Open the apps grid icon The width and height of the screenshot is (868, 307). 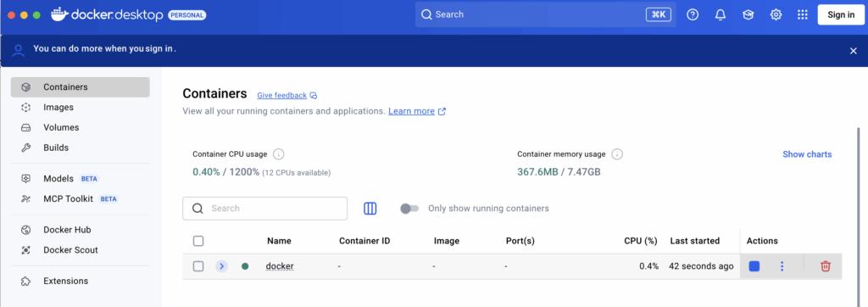tap(802, 15)
